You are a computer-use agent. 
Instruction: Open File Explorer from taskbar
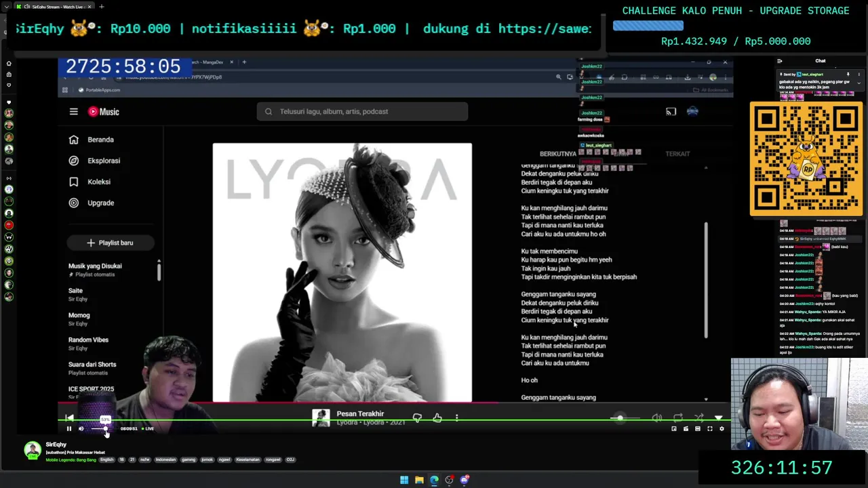(x=419, y=480)
